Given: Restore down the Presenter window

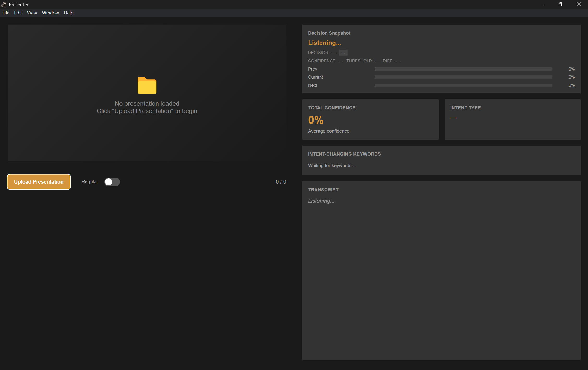Looking at the screenshot, I should pos(560,4).
